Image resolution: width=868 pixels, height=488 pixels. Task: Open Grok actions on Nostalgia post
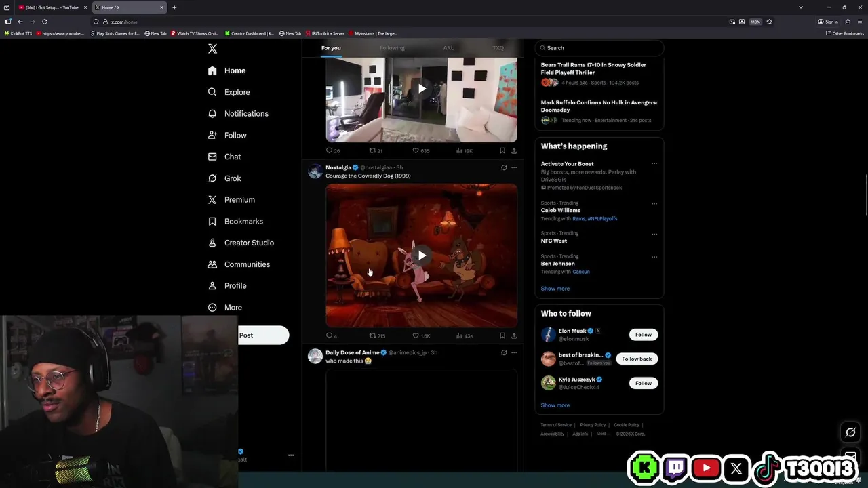pyautogui.click(x=504, y=167)
